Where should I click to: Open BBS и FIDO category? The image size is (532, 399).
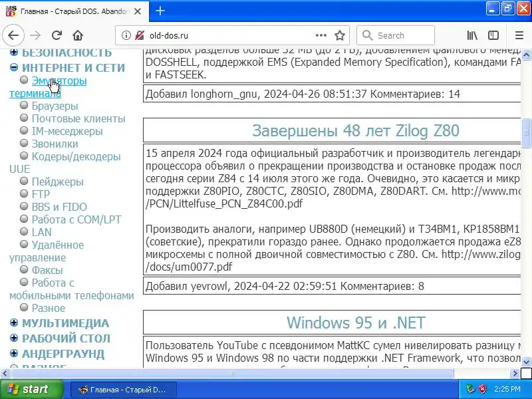pyautogui.click(x=59, y=207)
